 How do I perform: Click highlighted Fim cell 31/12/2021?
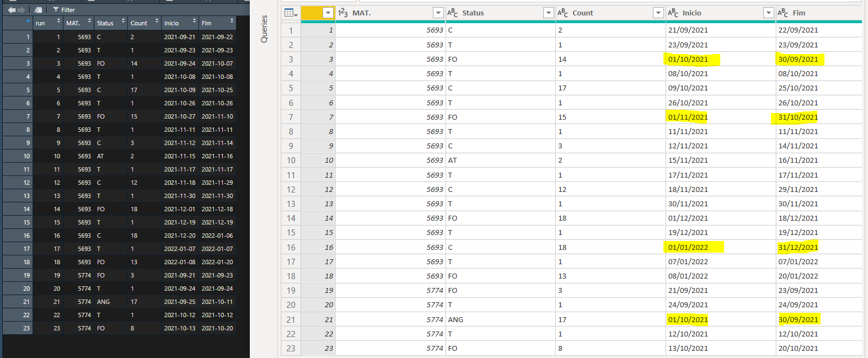[819, 247]
